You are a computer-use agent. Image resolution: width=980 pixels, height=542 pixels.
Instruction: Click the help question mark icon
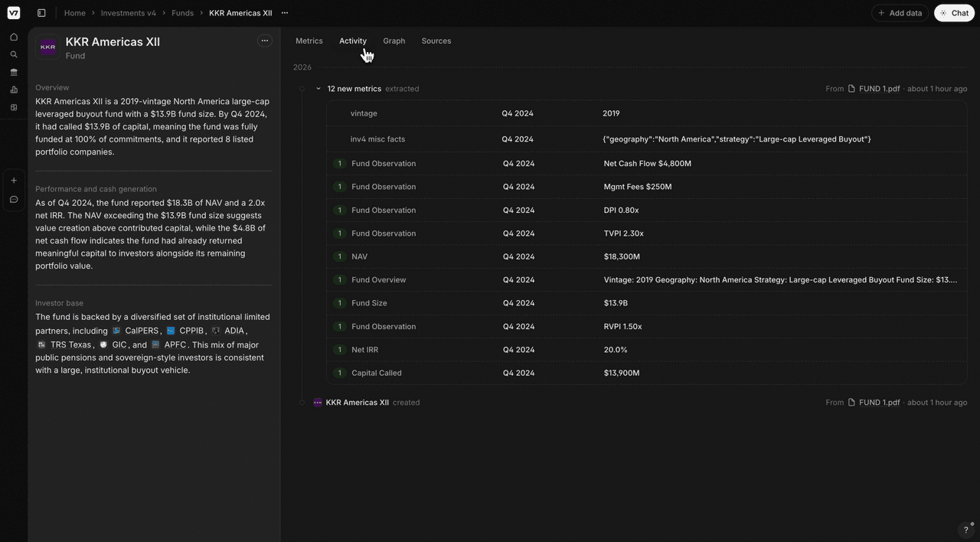coord(966,530)
